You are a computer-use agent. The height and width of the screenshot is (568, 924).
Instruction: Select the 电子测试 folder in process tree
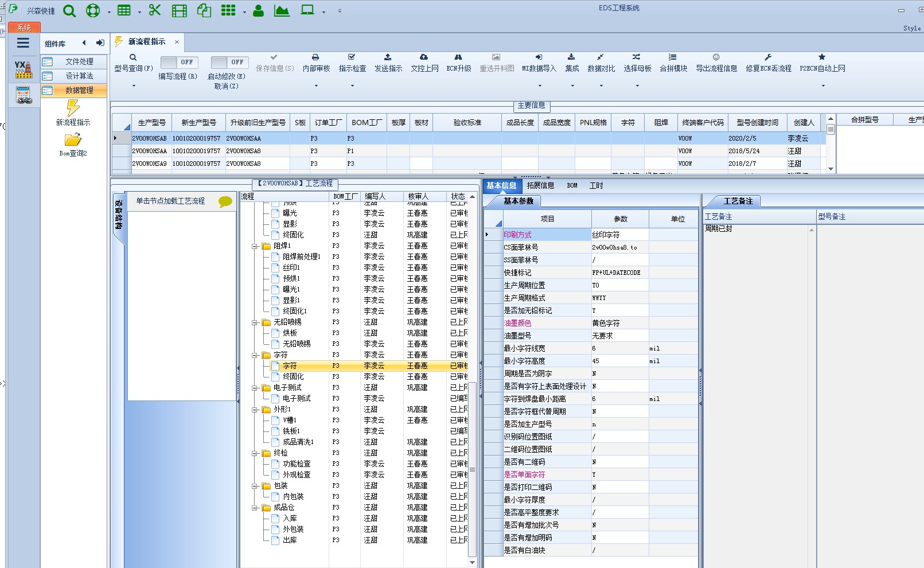click(x=287, y=388)
